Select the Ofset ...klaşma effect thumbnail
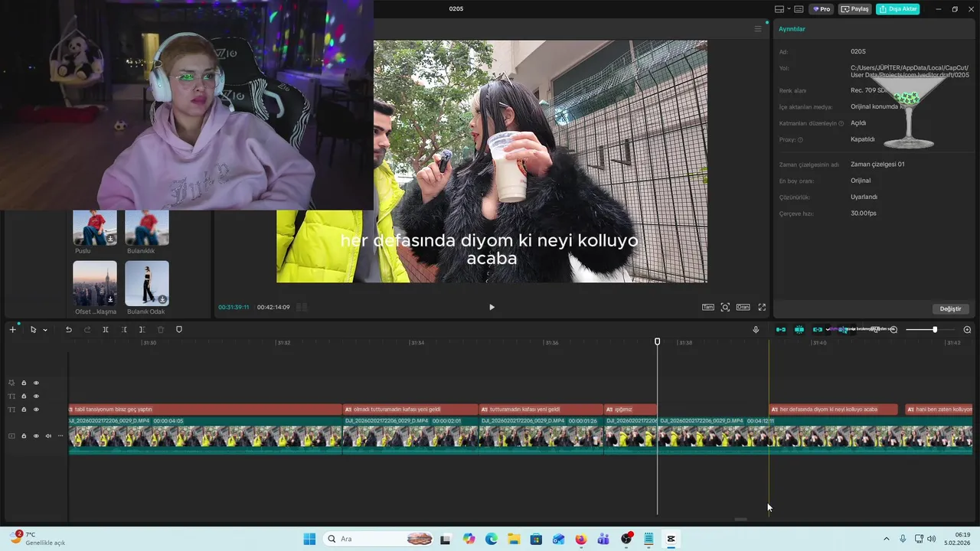This screenshot has width=980, height=551. tap(95, 283)
